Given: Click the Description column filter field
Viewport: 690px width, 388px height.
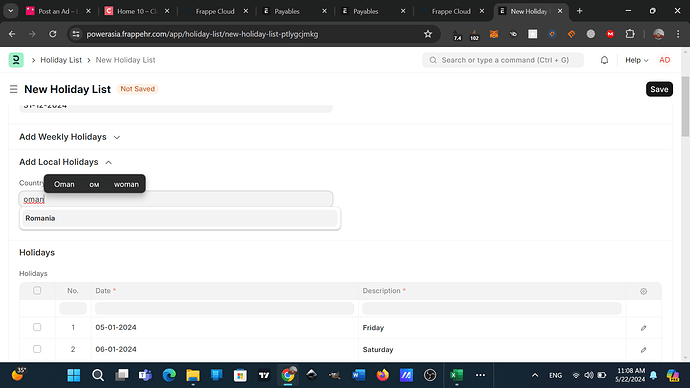Looking at the screenshot, I should tap(492, 308).
